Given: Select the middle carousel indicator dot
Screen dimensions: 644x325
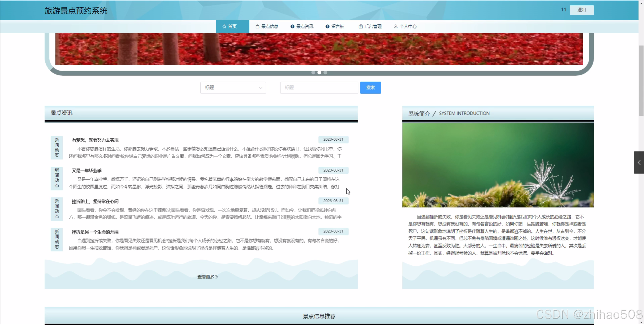Looking at the screenshot, I should pos(319,72).
